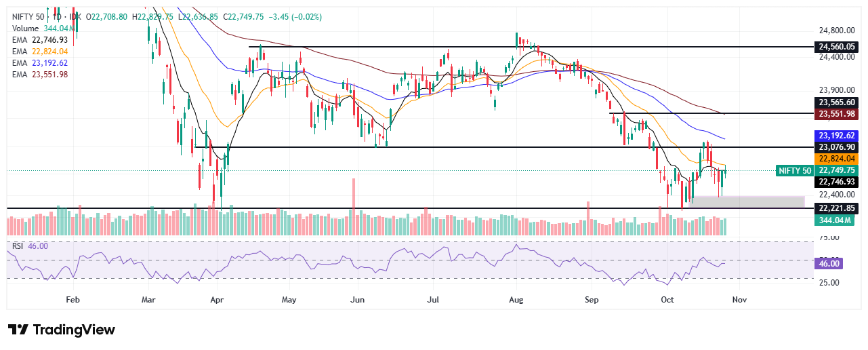868x350 pixels.
Task: Click the Jun date axis label
Action: pos(358,298)
